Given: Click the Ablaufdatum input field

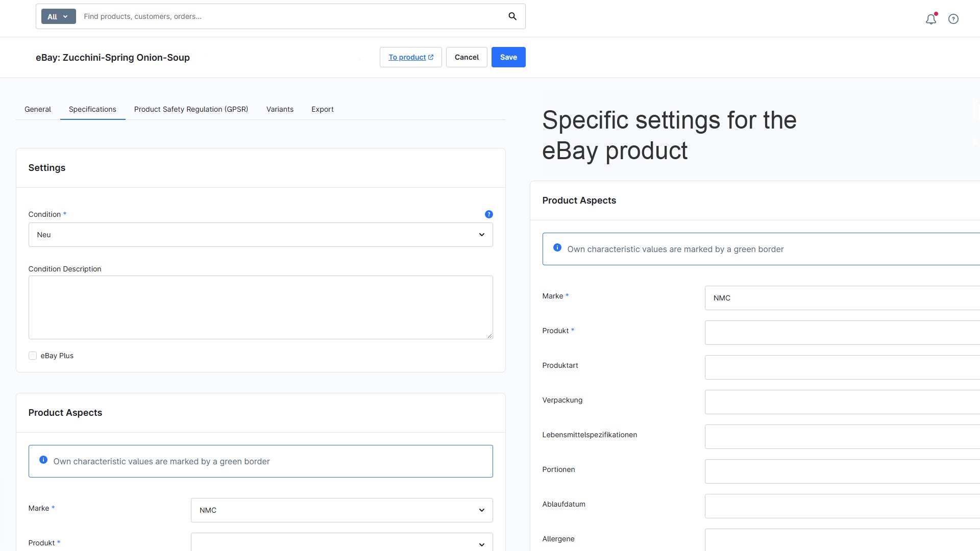Looking at the screenshot, I should 842,506.
